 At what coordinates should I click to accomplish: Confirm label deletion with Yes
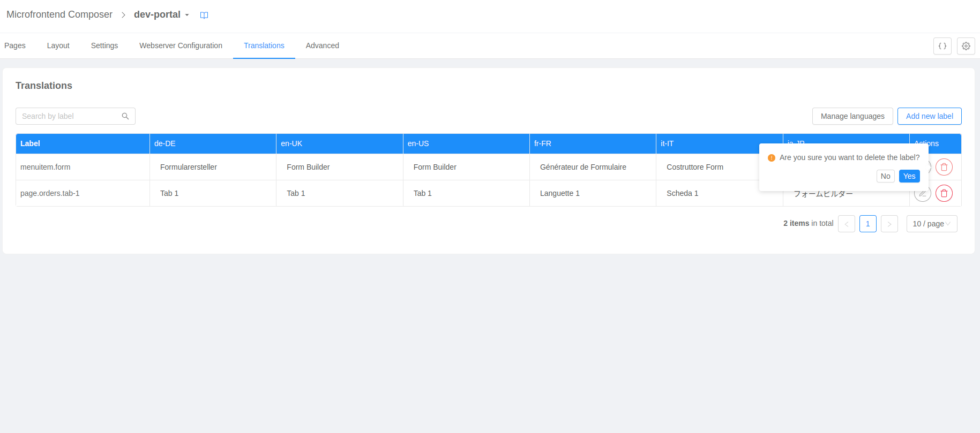pos(909,176)
